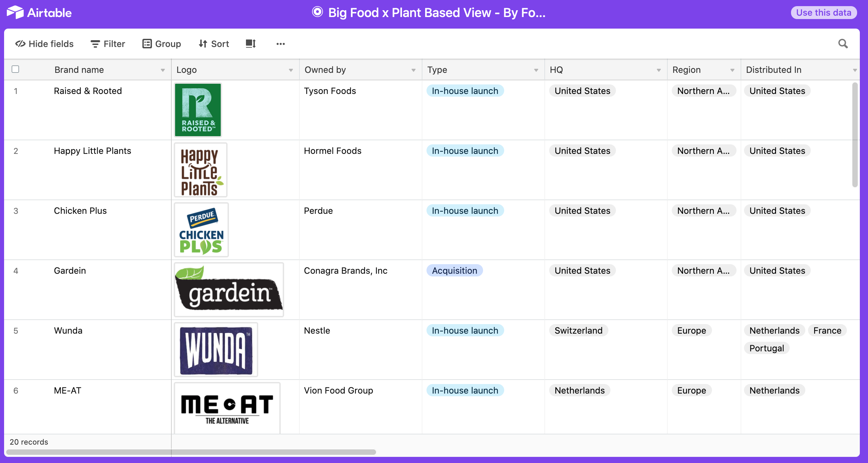This screenshot has height=463, width=868.
Task: Click Netherlands HQ tag in ME-AT row
Action: point(579,390)
